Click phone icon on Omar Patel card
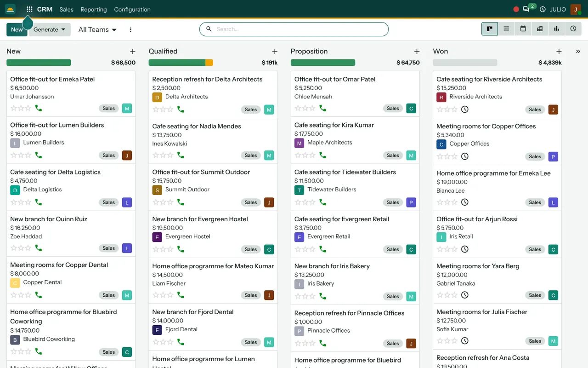This screenshot has width=588, height=368. click(323, 108)
